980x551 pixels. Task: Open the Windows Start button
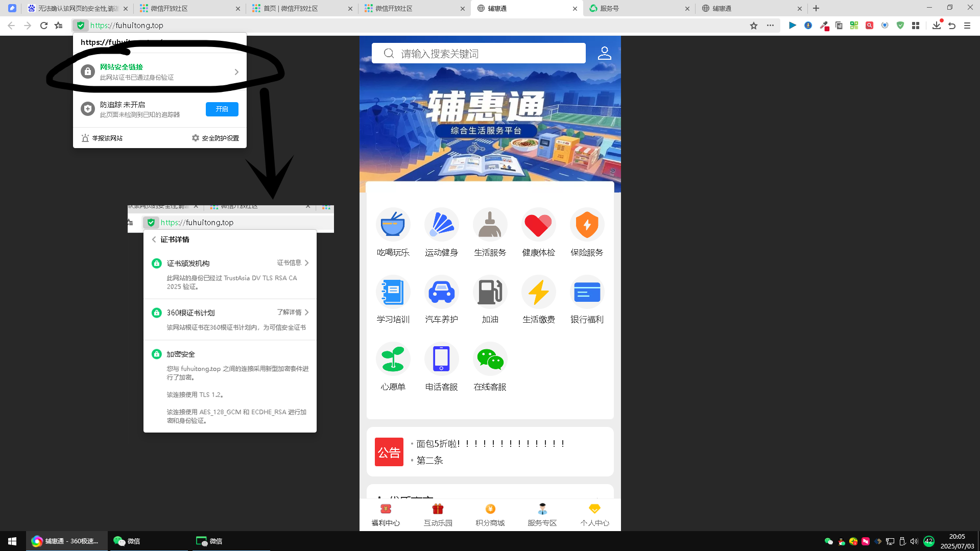coord(12,541)
